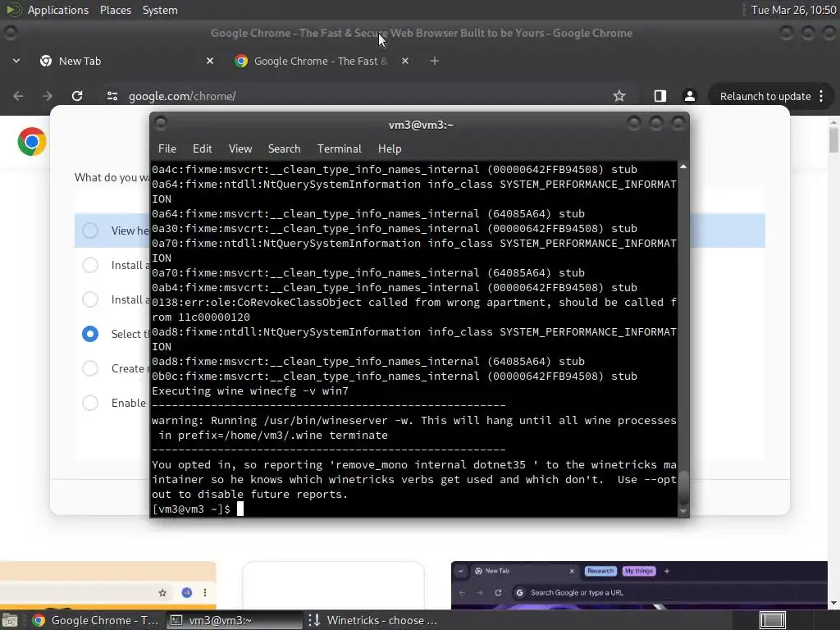Open Chrome tab search chevron
This screenshot has width=840, height=630.
(16, 61)
